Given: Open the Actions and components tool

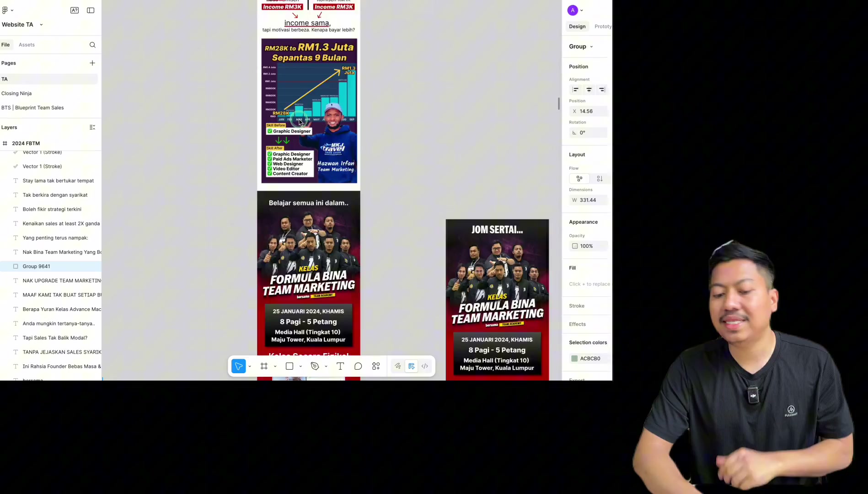Looking at the screenshot, I should [376, 366].
